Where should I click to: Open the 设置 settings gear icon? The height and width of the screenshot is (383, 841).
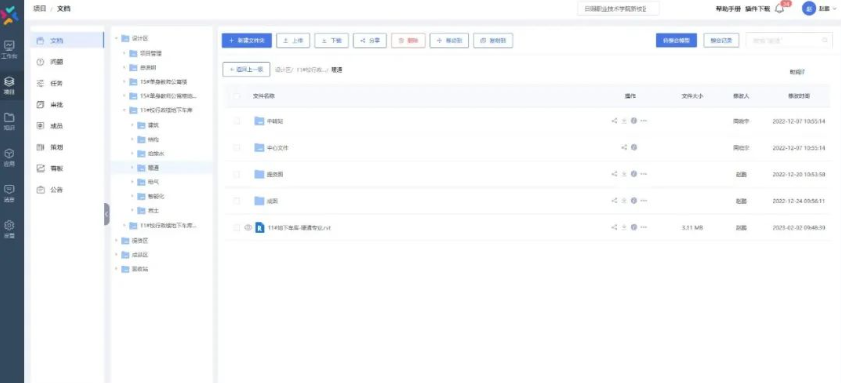tap(9, 225)
